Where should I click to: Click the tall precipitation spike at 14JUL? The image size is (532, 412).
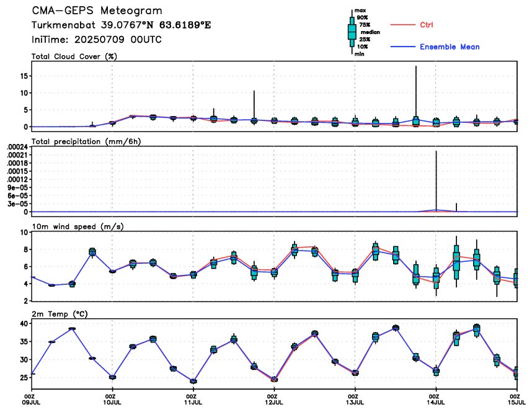click(x=437, y=181)
